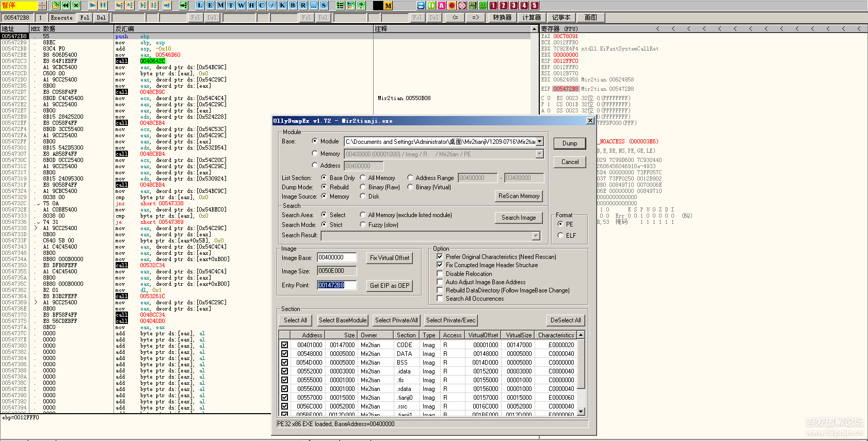Click the Fix Virtual Offset button
Screen dimensions: 868x441
[x=390, y=257]
